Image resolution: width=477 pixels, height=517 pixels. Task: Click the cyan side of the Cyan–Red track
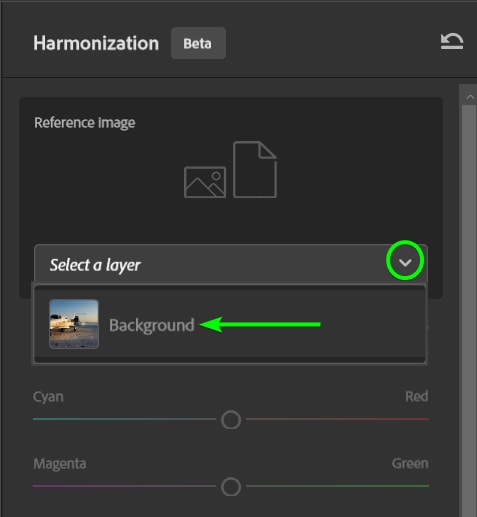[125, 419]
